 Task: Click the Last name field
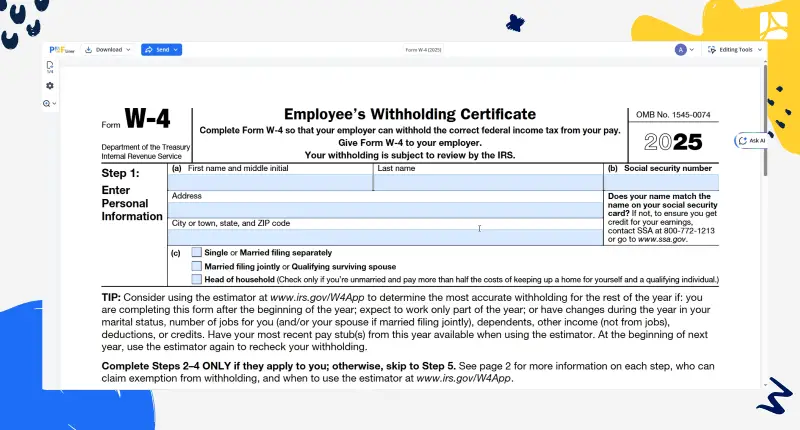click(488, 182)
